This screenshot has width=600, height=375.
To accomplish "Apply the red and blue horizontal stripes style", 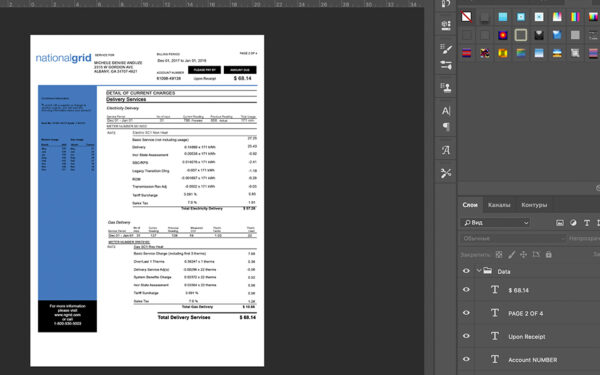I will (x=466, y=53).
